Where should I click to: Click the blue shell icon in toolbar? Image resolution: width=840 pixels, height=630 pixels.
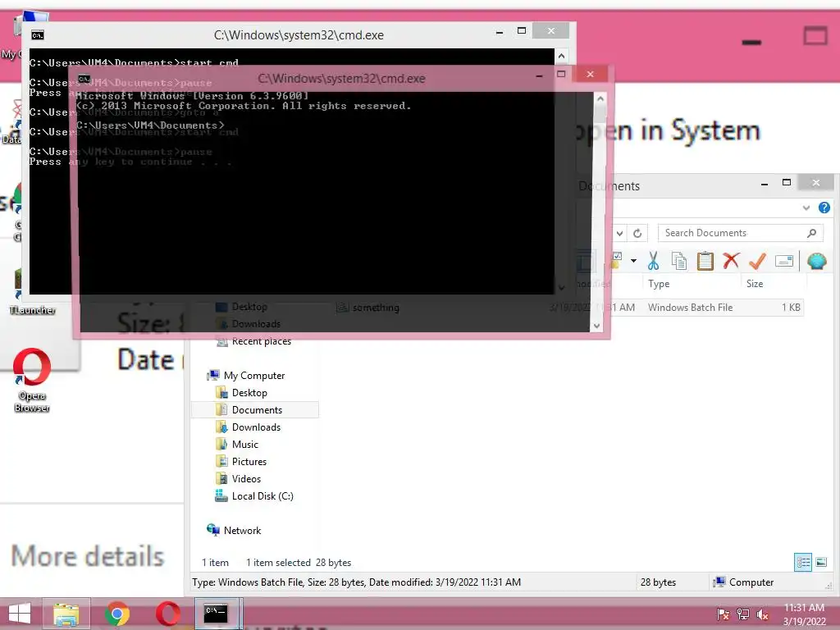tap(816, 261)
